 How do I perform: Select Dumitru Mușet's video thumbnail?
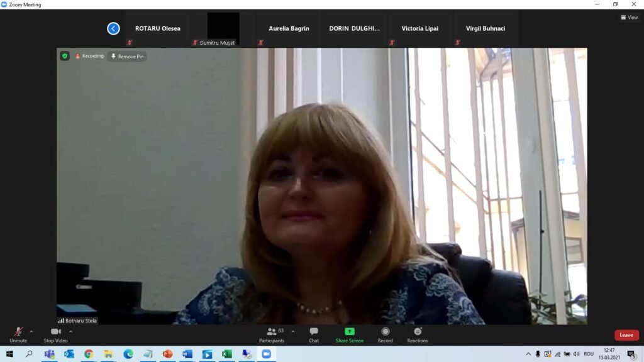[x=223, y=28]
